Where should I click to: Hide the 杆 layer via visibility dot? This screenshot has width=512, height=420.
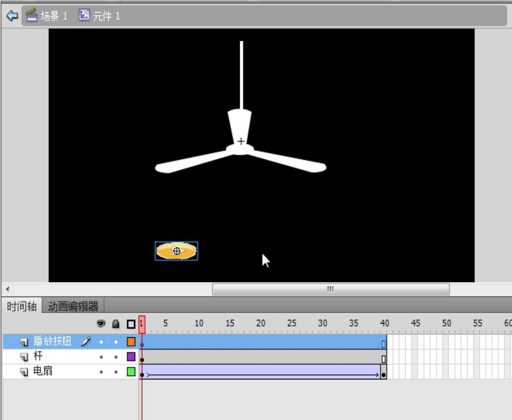[101, 357]
